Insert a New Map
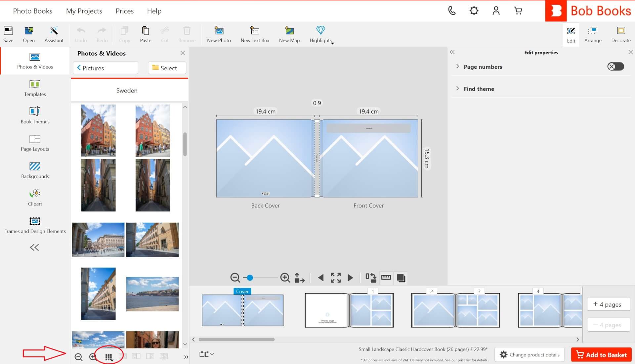 (289, 34)
